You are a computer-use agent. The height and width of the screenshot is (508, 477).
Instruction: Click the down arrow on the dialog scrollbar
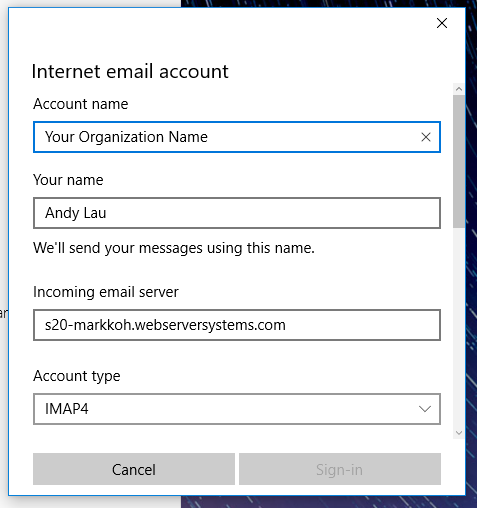pos(459,433)
